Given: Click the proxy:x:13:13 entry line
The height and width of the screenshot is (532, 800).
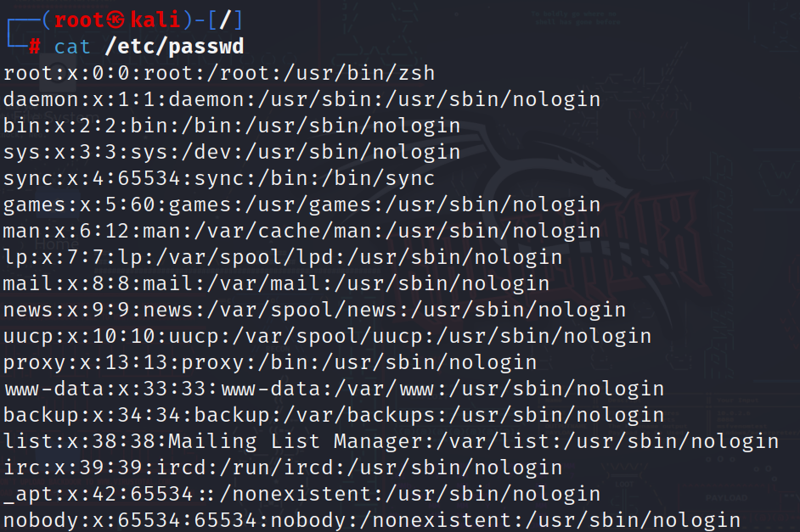Looking at the screenshot, I should 269,362.
